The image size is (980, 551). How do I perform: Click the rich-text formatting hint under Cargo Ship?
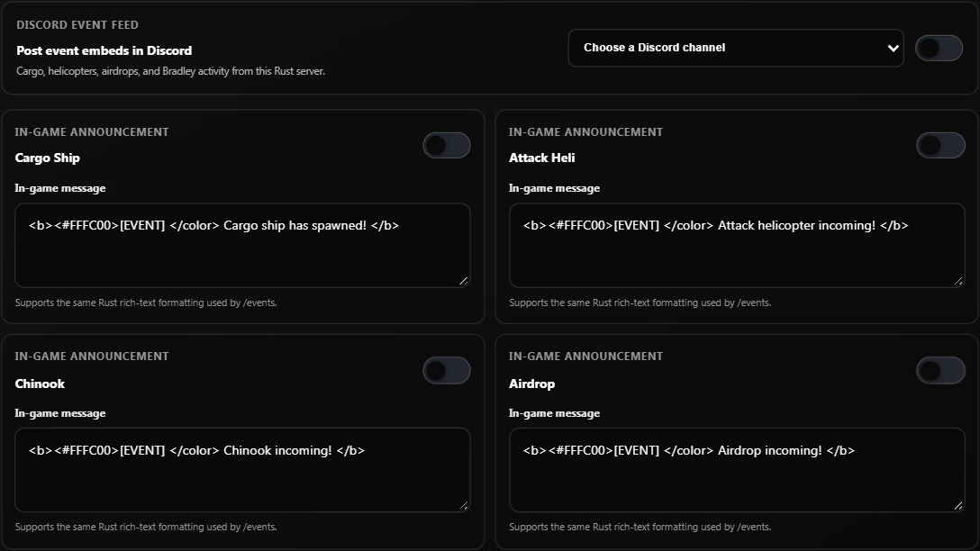146,303
